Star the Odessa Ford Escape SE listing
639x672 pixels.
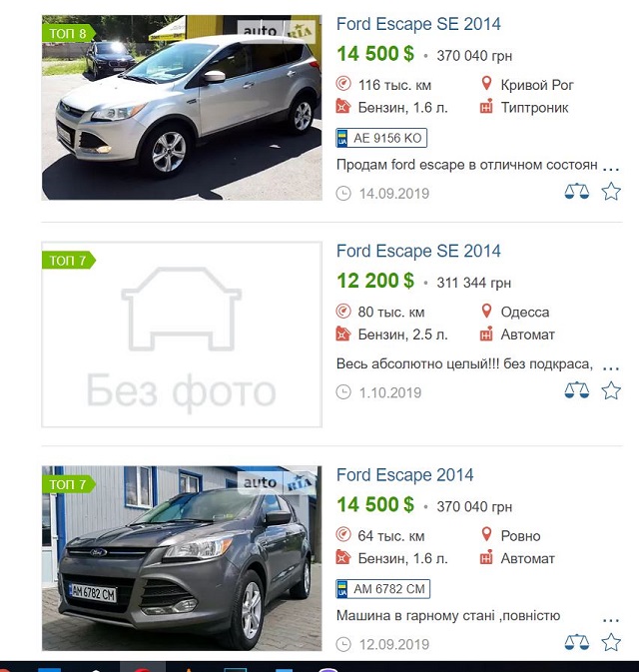(x=611, y=390)
